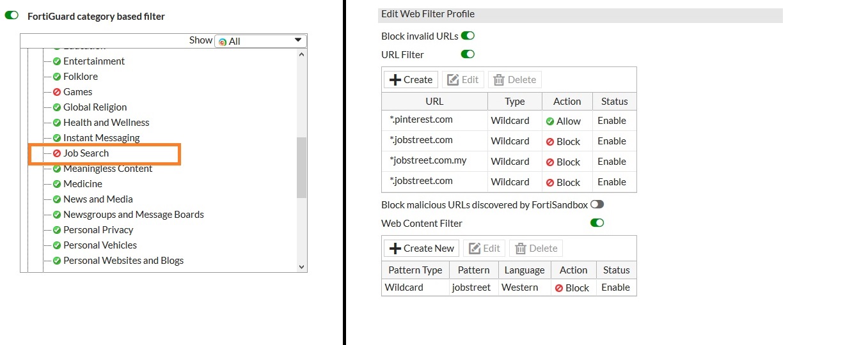Click the block icon next to Job Search
This screenshot has height=345, width=868.
click(x=57, y=153)
